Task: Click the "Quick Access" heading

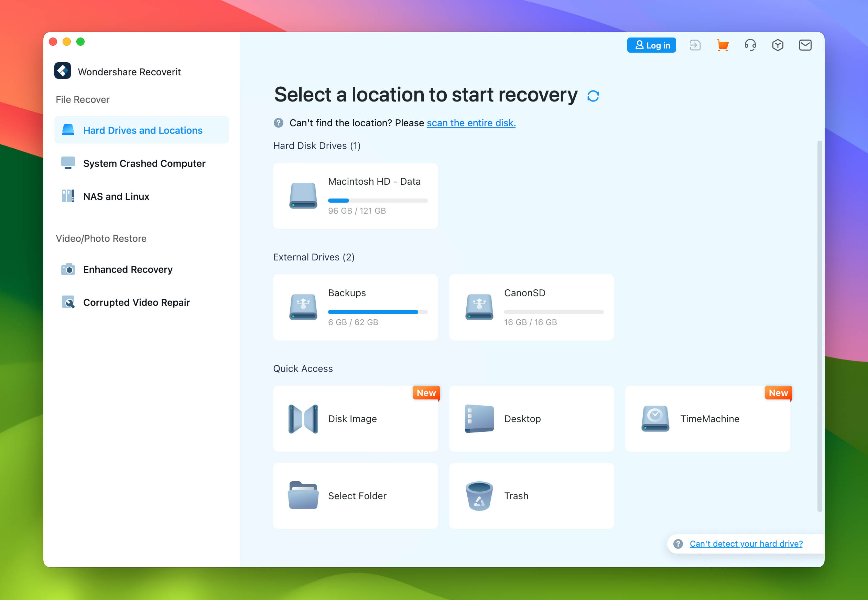Action: pyautogui.click(x=303, y=368)
